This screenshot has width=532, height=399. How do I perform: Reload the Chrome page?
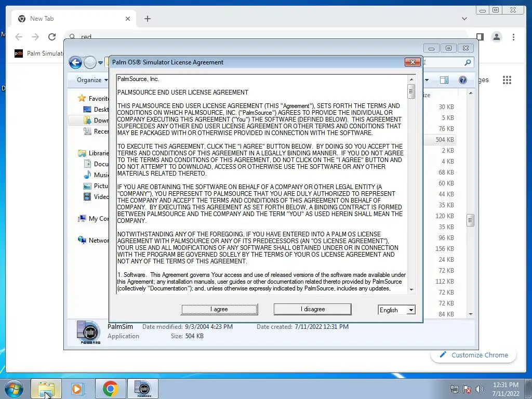click(x=51, y=37)
